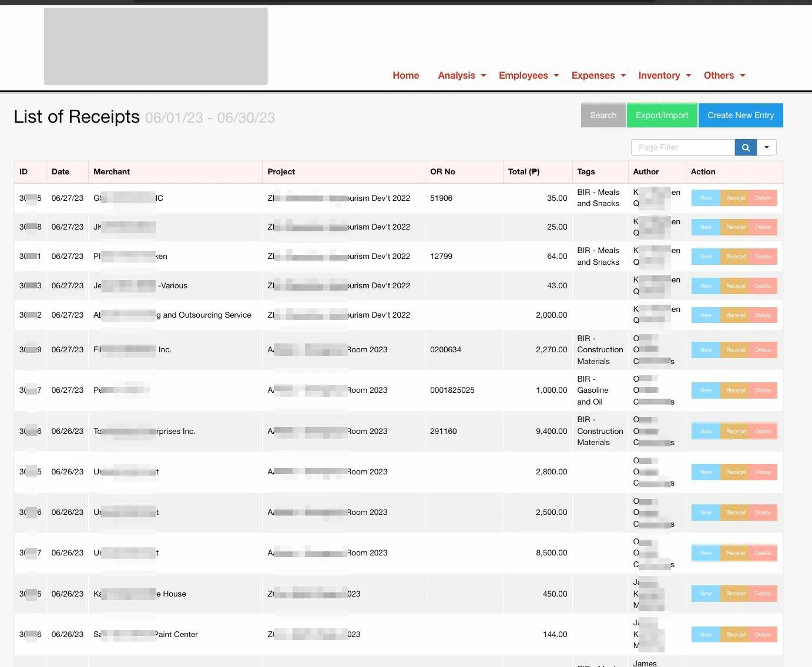Image resolution: width=812 pixels, height=667 pixels.
Task: Delete the entry totaling 8,500.00
Action: [x=763, y=553]
